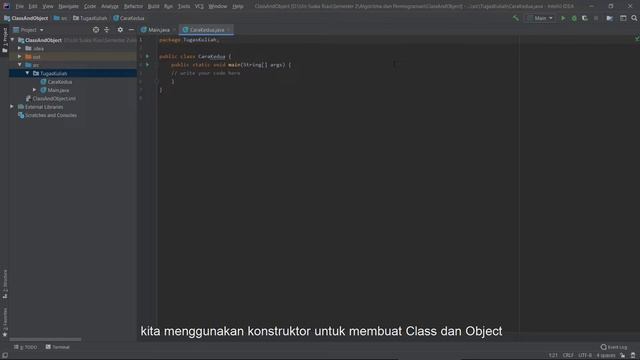Open the Event Log button
This screenshot has width=640, height=360.
614,347
